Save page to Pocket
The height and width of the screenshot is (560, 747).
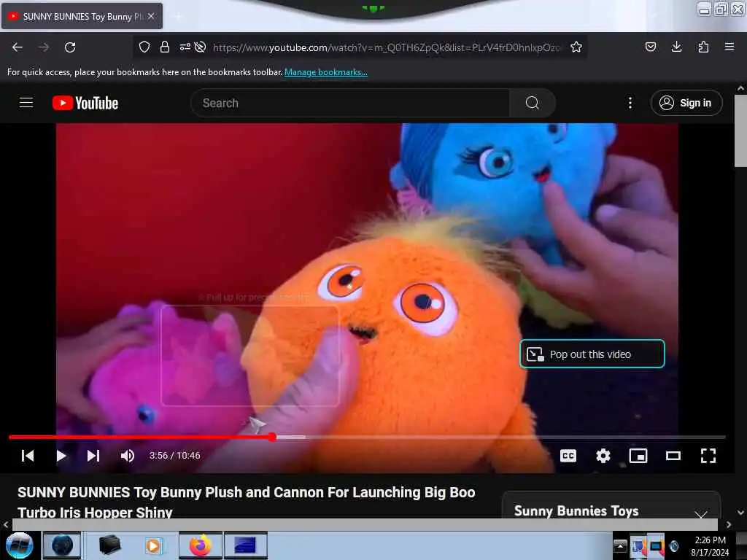[x=650, y=47]
